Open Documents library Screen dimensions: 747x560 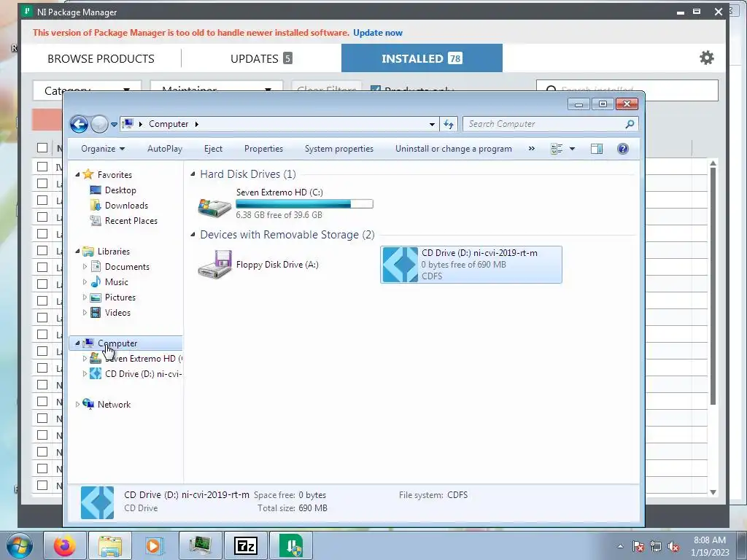tap(127, 267)
